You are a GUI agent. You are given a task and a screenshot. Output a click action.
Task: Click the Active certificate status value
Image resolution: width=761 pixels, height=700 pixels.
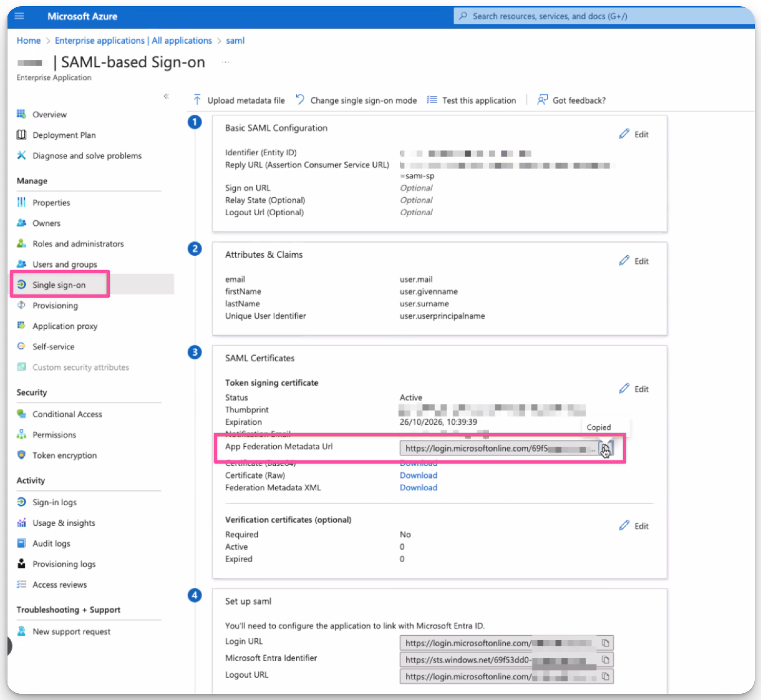coord(411,397)
